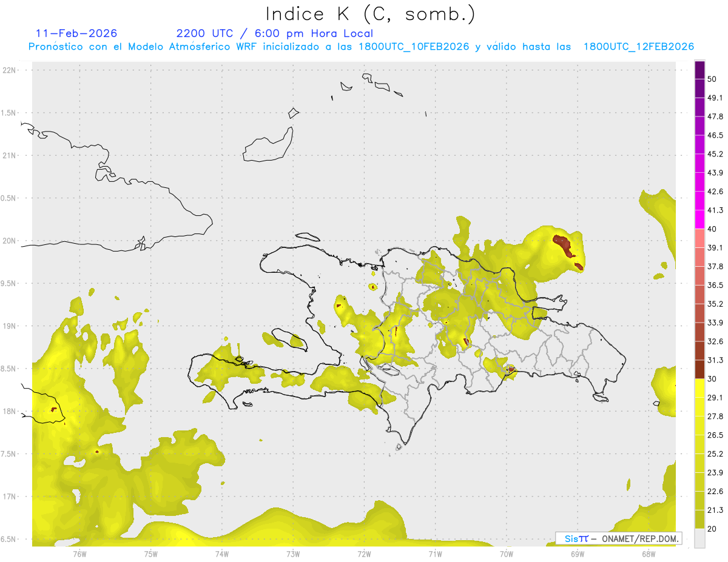Image resolution: width=728 pixels, height=562 pixels.
Task: Click the dark brown swatch between 30 and 31.3
Action: (699, 369)
